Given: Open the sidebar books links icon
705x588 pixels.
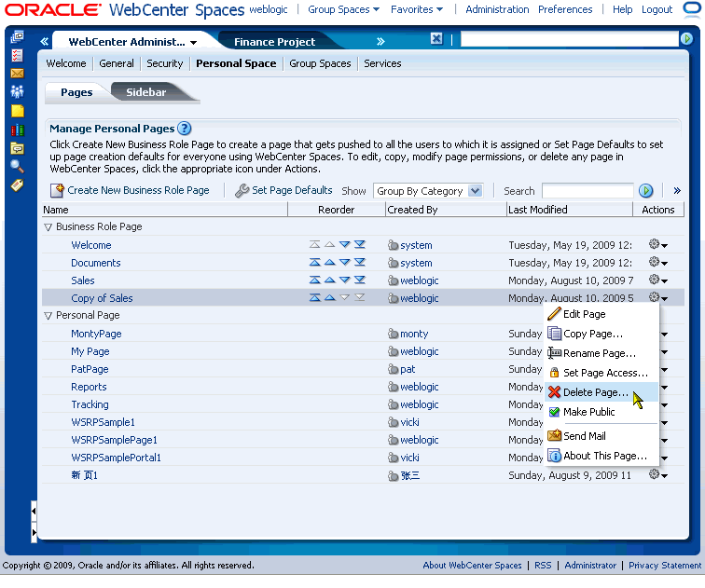Looking at the screenshot, I should point(17,130).
